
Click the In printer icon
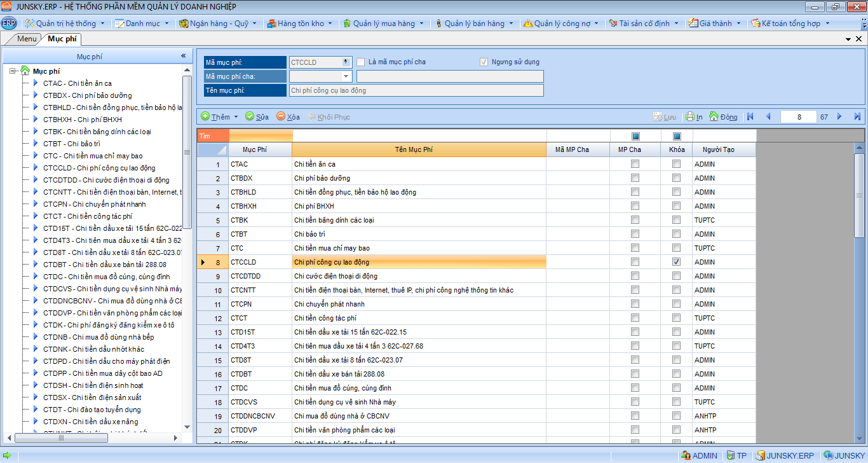690,117
